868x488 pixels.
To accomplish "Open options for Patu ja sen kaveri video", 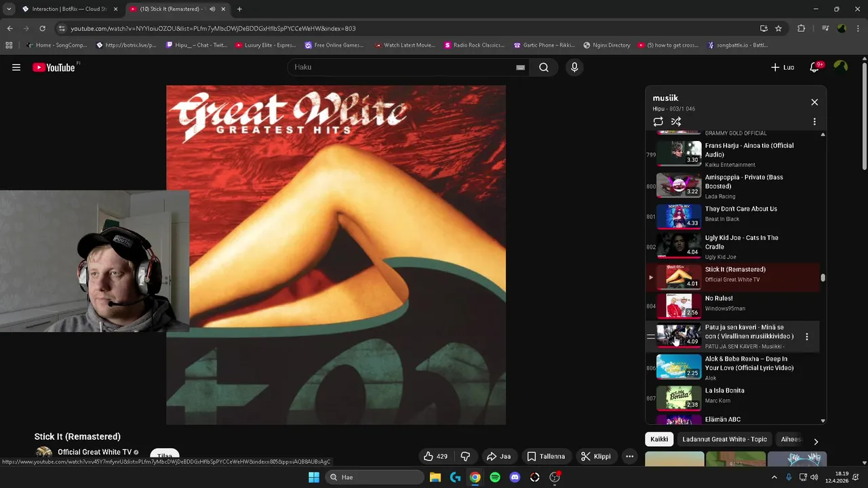I will click(806, 337).
